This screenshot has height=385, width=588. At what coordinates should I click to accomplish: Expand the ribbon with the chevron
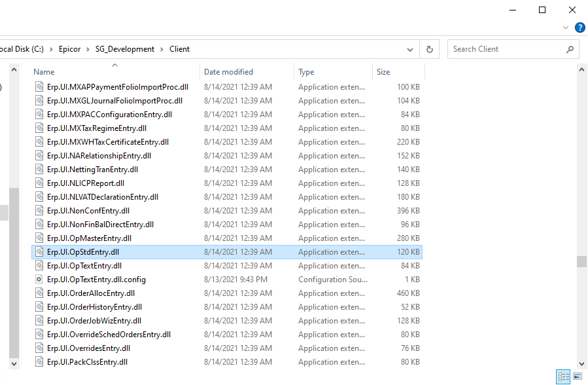click(566, 27)
